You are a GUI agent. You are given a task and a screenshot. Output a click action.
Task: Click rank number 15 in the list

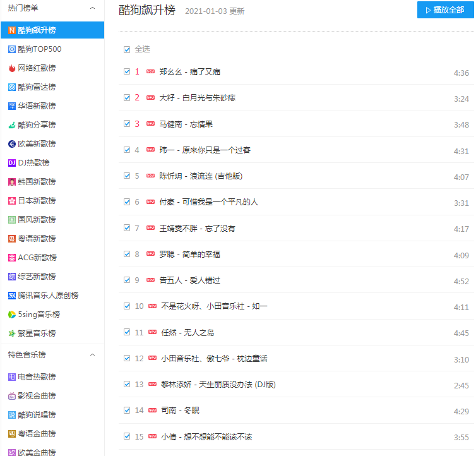click(139, 437)
